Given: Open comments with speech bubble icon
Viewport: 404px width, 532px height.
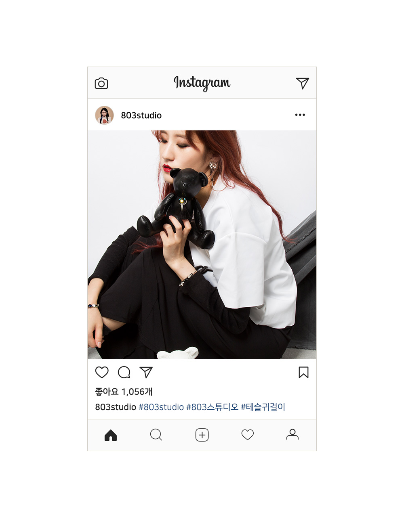Looking at the screenshot, I should pyautogui.click(x=124, y=372).
